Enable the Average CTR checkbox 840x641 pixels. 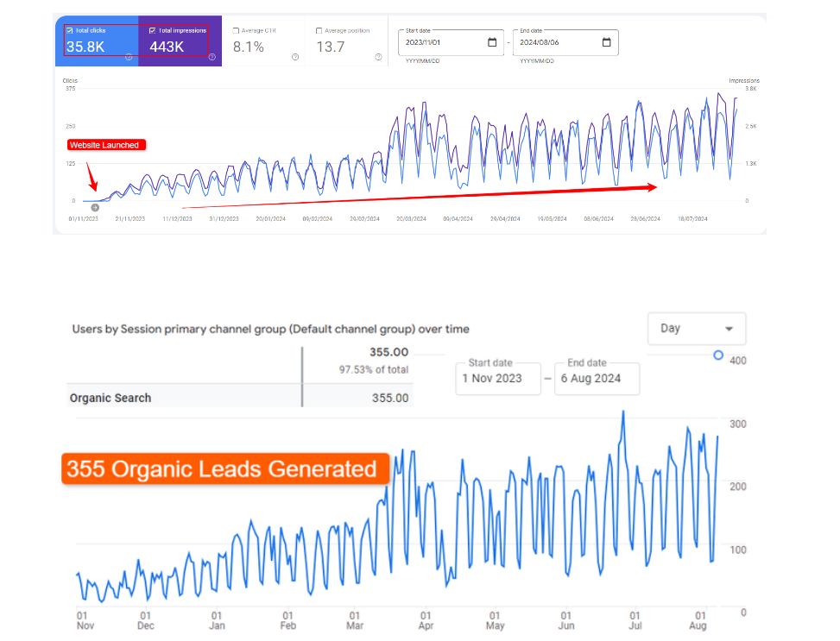pyautogui.click(x=236, y=30)
